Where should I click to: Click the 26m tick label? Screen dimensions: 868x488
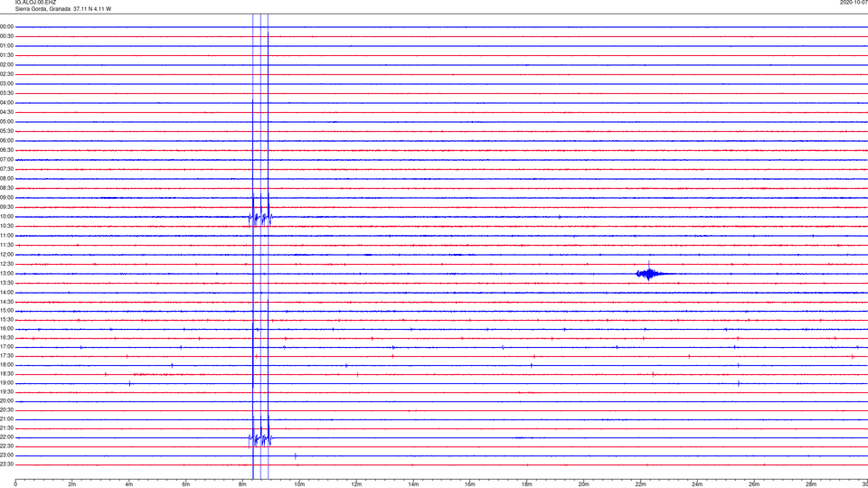(754, 484)
